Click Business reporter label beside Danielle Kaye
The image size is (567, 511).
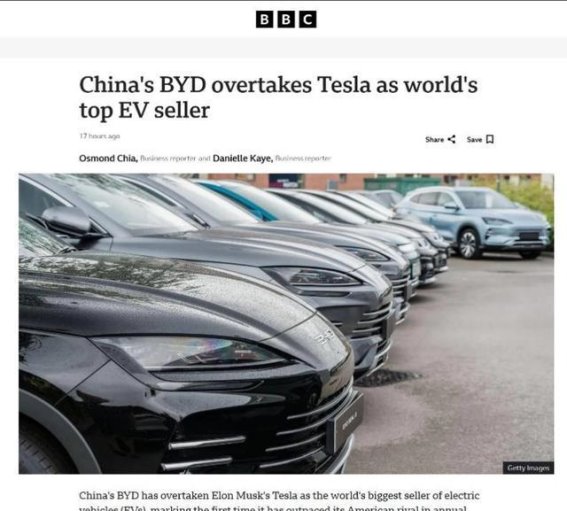(303, 158)
